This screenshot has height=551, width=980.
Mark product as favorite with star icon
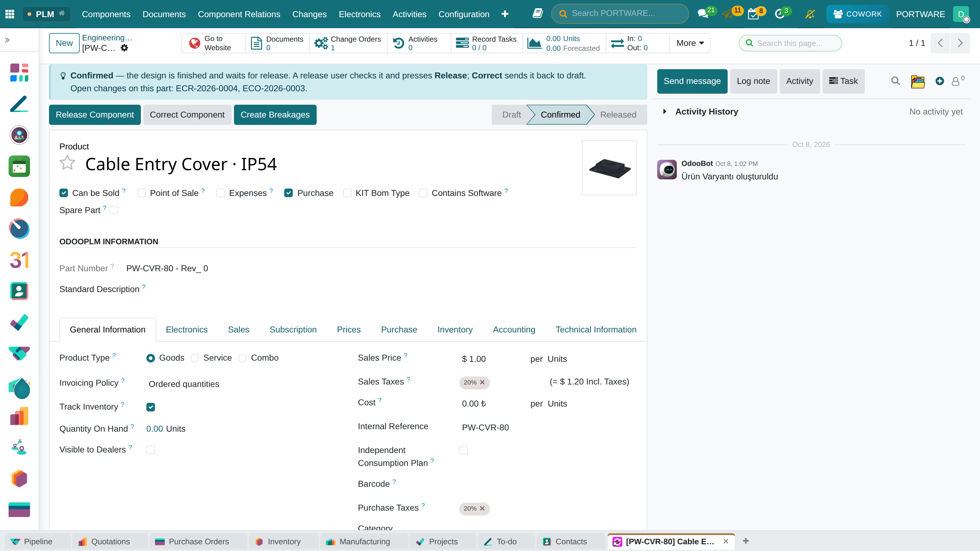pos(67,163)
